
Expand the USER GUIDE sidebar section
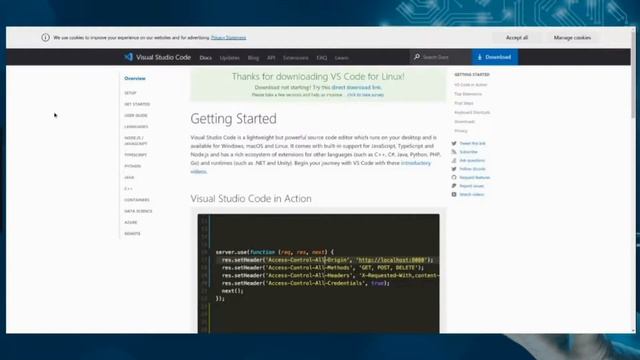pyautogui.click(x=136, y=116)
